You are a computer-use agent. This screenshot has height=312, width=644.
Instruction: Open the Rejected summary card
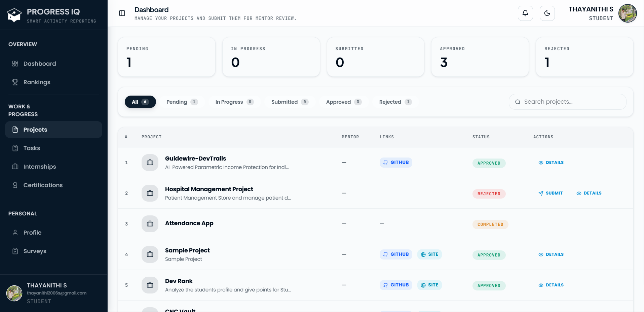pos(584,57)
